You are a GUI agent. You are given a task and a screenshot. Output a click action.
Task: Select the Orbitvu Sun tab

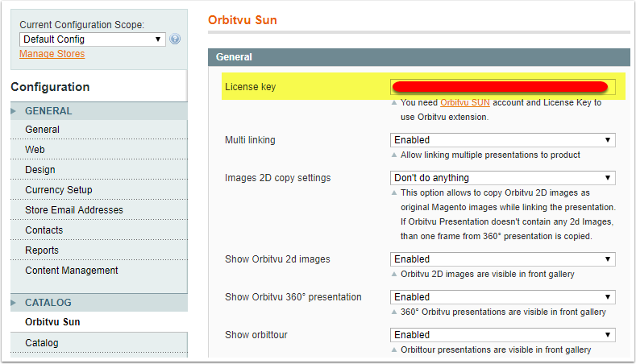point(99,322)
